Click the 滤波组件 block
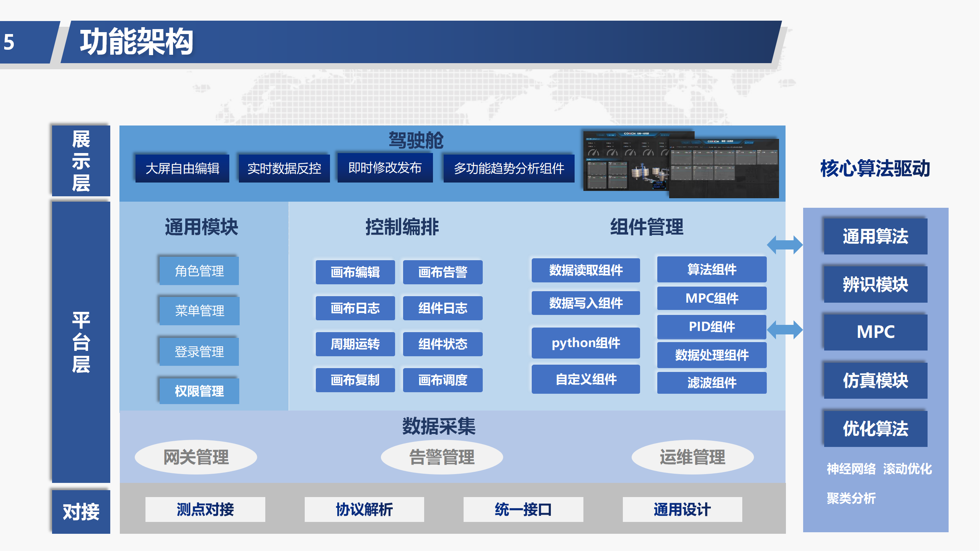The height and width of the screenshot is (551, 980). pyautogui.click(x=712, y=383)
